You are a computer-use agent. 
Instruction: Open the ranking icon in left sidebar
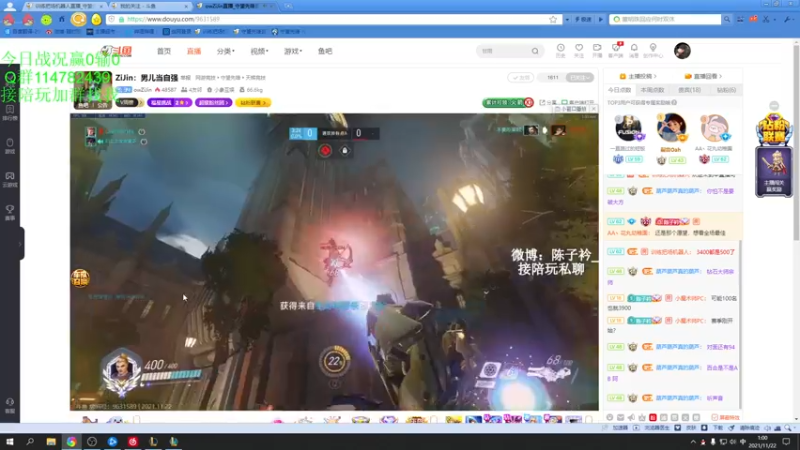click(x=10, y=113)
